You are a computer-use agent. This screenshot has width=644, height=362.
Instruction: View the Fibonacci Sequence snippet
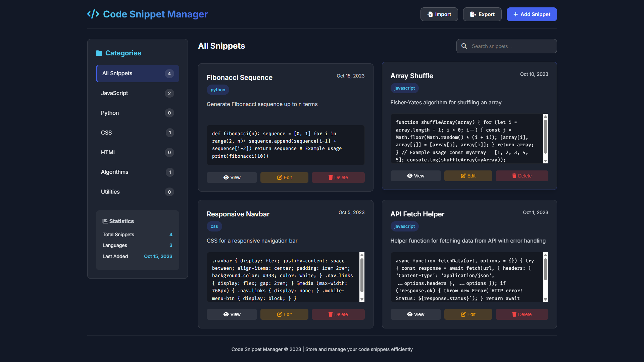click(232, 177)
